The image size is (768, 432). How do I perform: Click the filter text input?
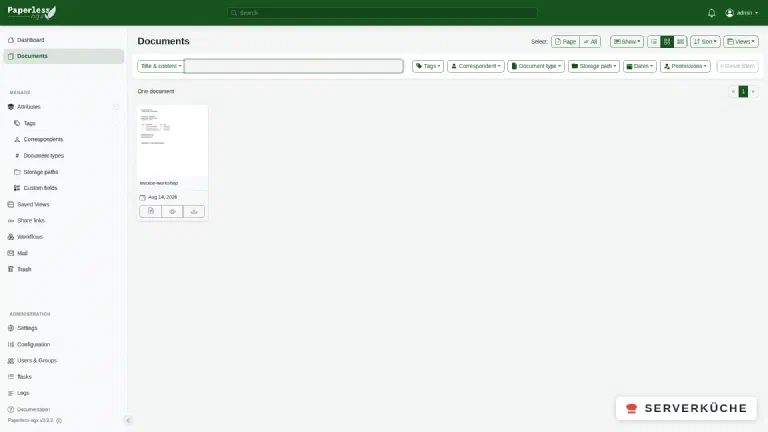coord(294,66)
